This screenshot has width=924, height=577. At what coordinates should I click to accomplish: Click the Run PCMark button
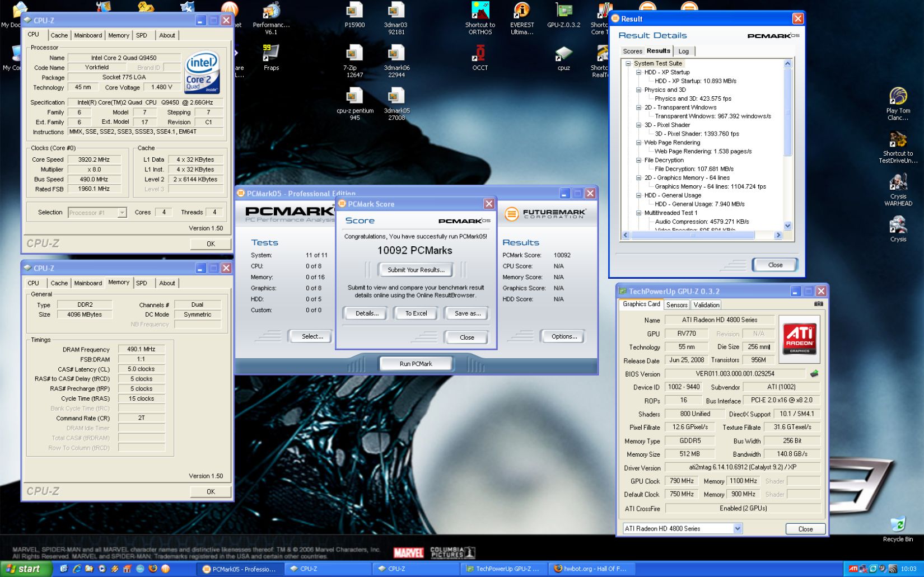coord(416,364)
